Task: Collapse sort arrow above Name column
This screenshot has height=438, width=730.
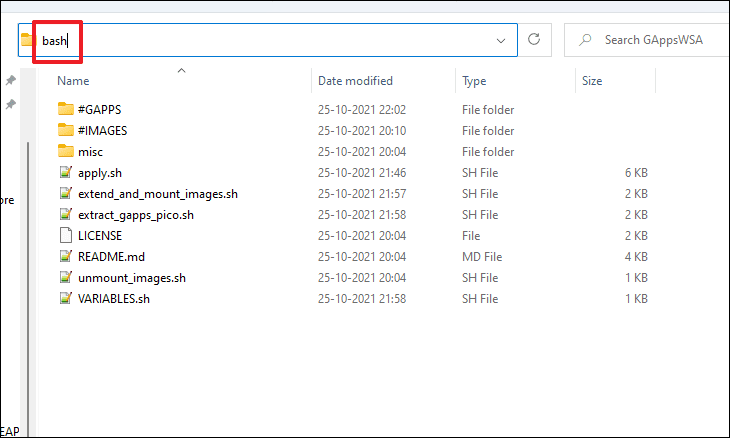Action: coord(182,70)
